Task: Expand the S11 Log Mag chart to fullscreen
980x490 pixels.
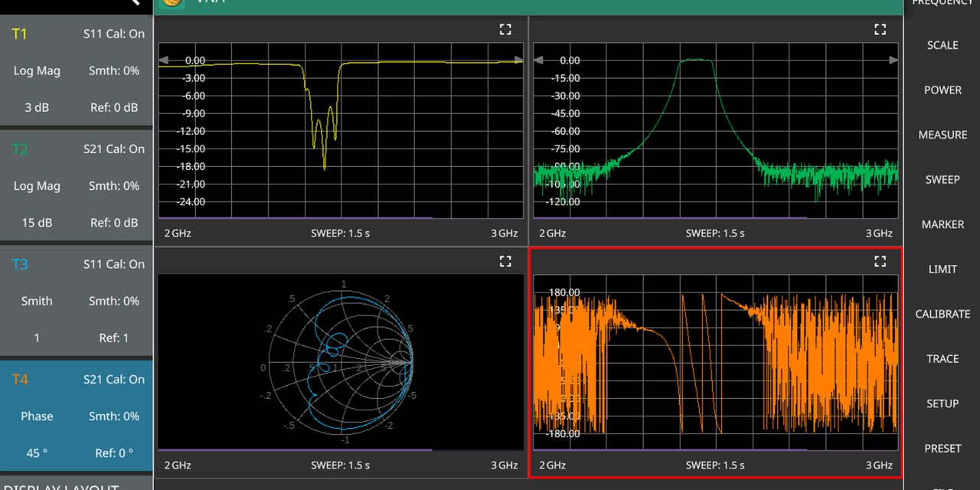Action: 505,29
